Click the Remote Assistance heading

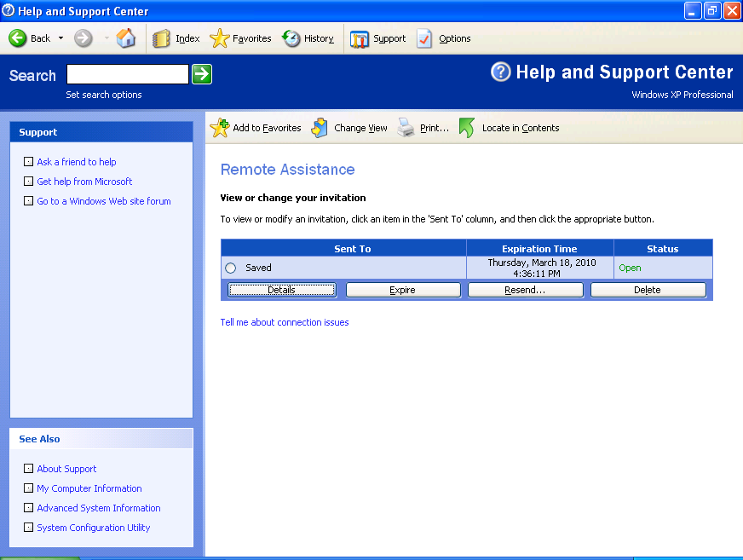pos(288,170)
